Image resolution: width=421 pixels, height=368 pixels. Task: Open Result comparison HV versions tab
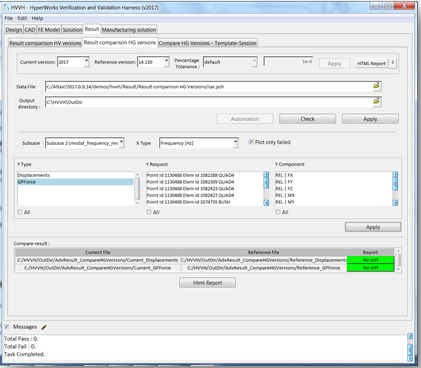click(x=45, y=43)
